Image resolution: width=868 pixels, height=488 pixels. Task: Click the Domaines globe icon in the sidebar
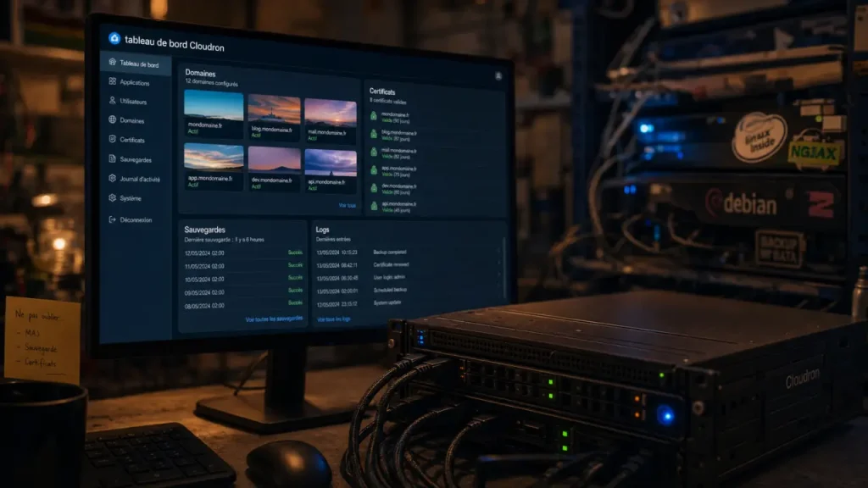(113, 119)
